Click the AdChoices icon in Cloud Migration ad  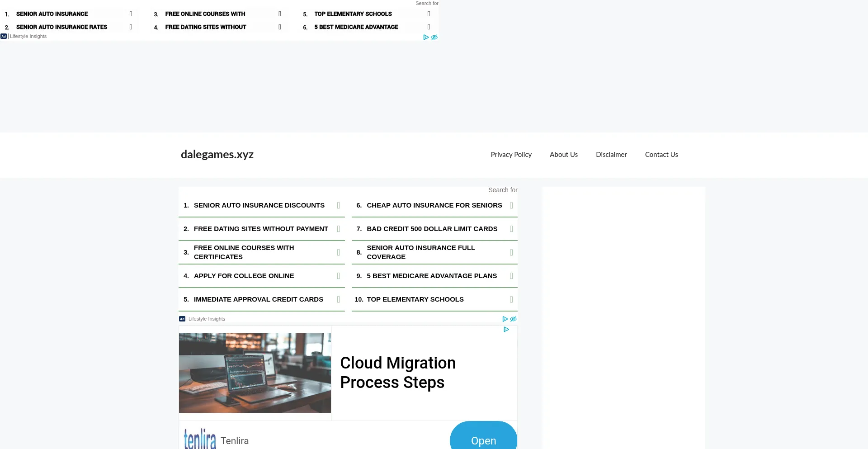pyautogui.click(x=506, y=330)
